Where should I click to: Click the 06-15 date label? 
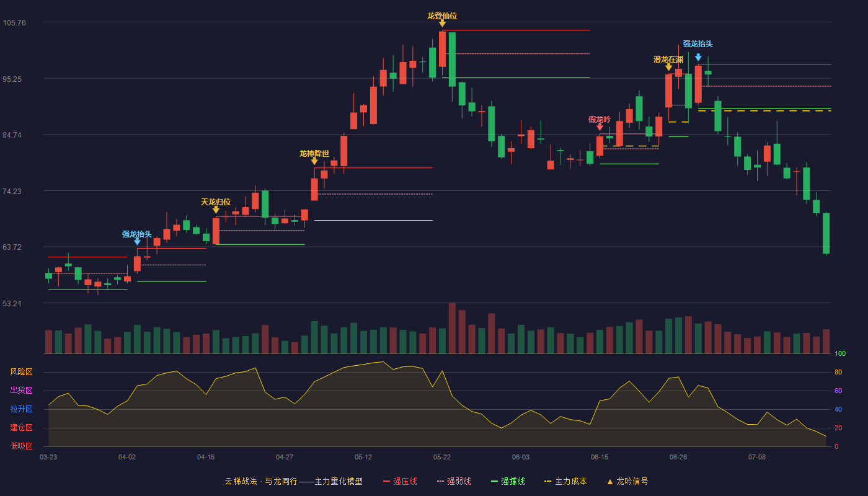pos(600,457)
